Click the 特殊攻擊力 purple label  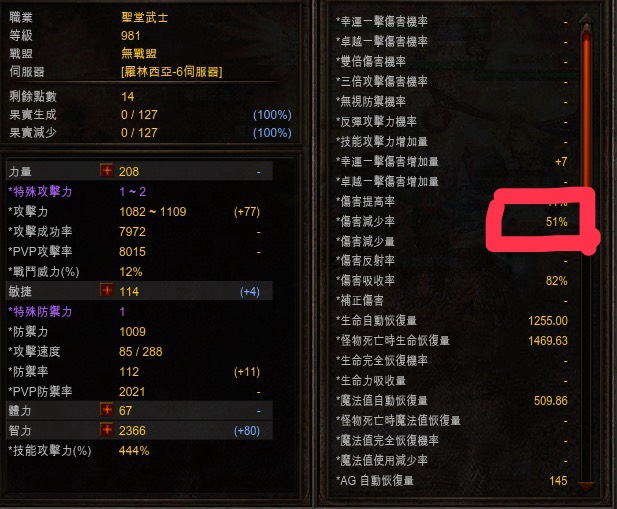(40, 192)
